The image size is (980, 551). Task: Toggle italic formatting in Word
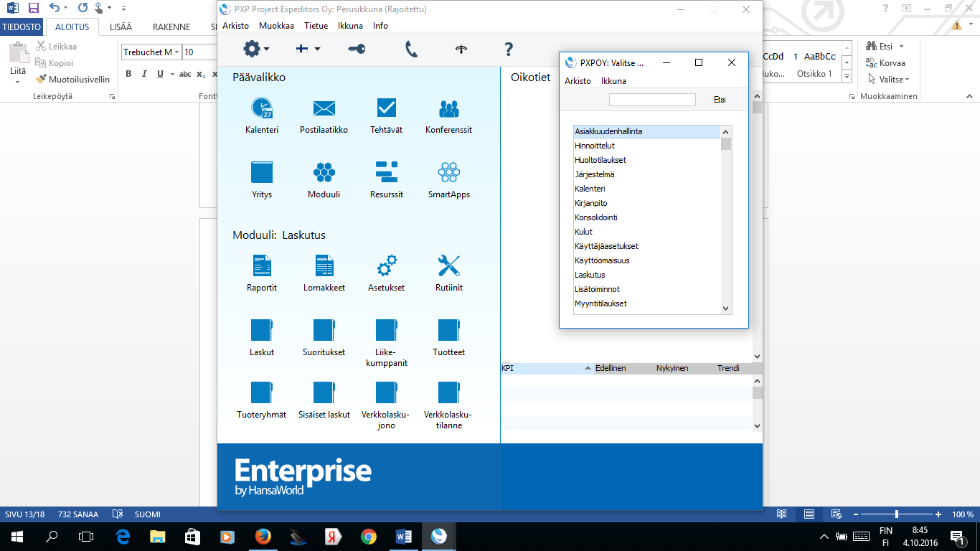[x=144, y=74]
